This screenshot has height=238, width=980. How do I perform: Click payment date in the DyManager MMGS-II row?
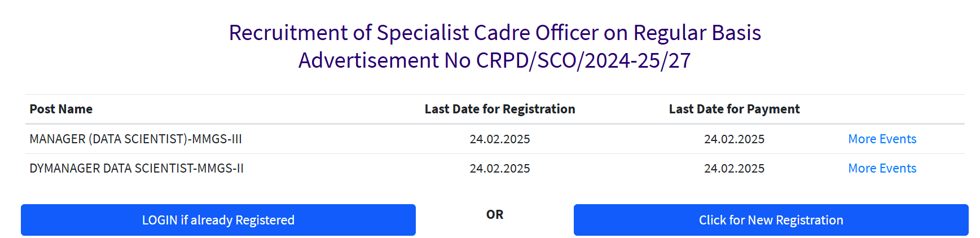click(x=734, y=168)
